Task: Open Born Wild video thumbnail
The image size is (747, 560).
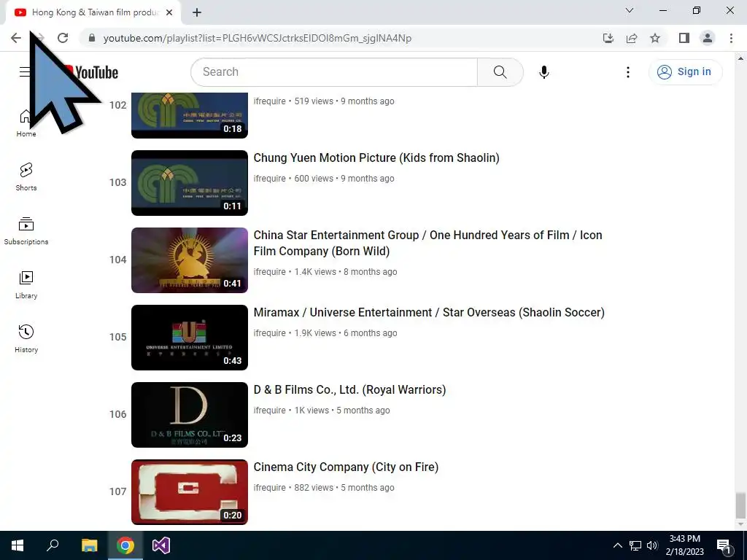Action: coord(190,260)
